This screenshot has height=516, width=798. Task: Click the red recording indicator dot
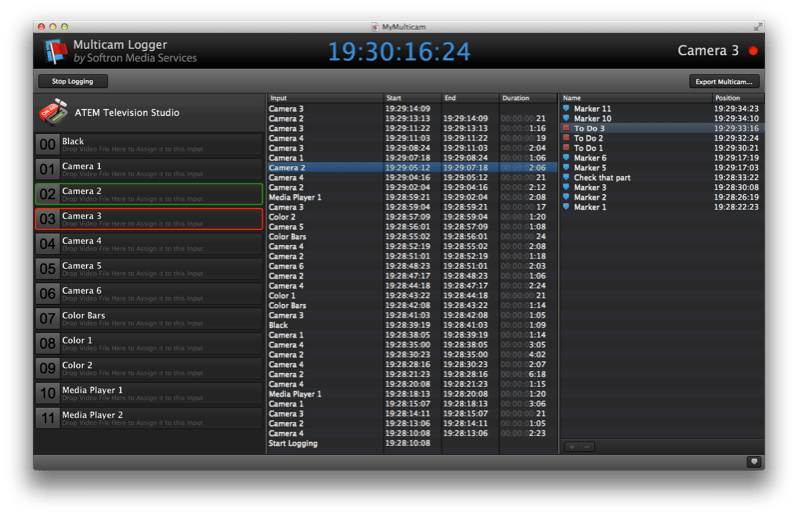pos(753,51)
